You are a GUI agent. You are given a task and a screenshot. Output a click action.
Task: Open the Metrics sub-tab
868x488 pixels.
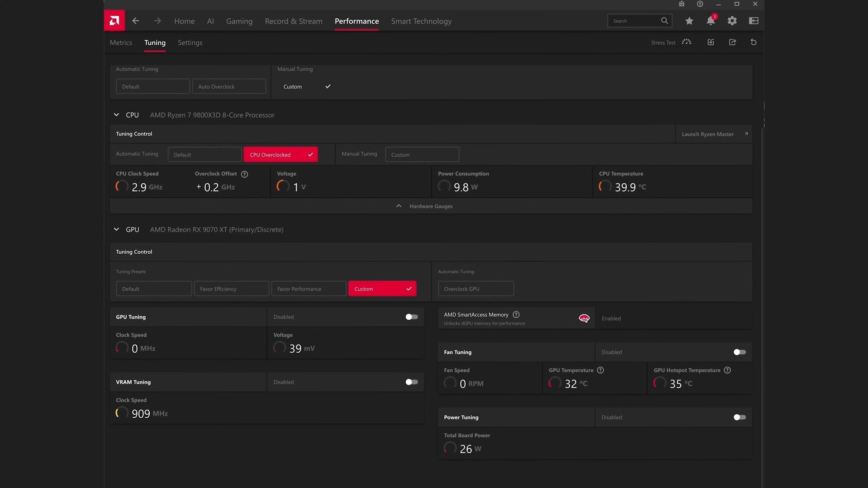coord(121,43)
